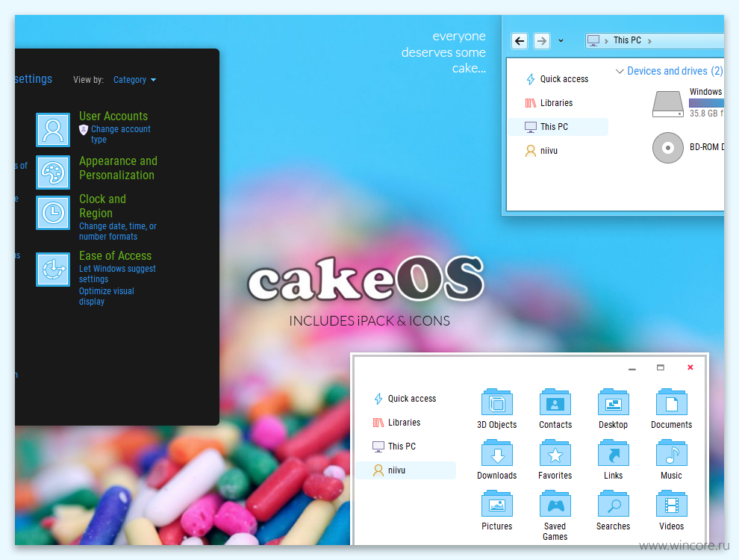Select Quick access in niivu window sidebar
This screenshot has width=739, height=560.
tap(406, 399)
